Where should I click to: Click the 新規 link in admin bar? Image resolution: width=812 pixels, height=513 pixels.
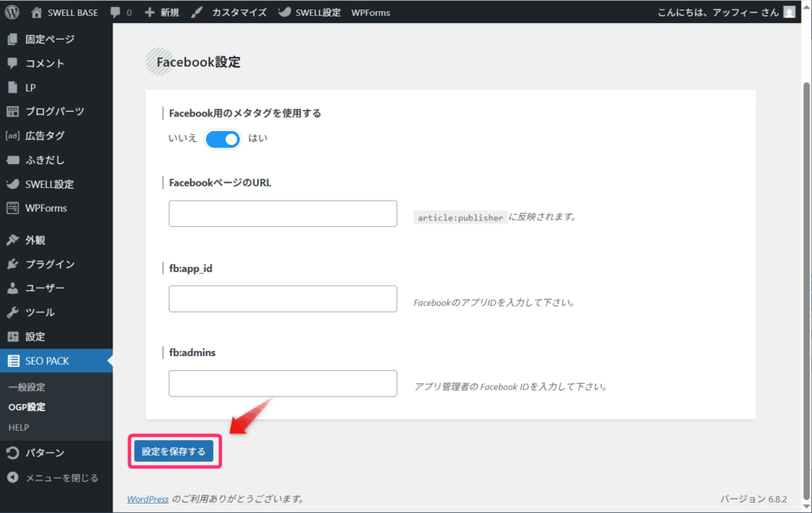click(170, 13)
